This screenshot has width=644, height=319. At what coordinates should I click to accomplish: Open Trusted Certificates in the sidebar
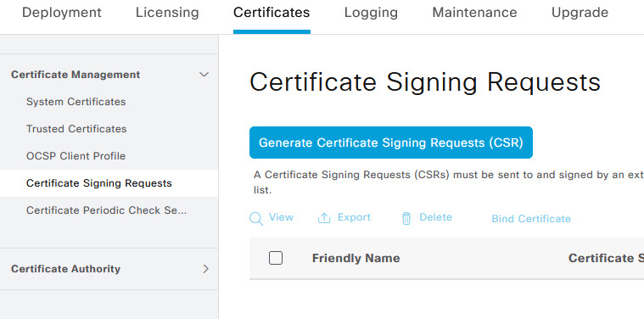76,129
